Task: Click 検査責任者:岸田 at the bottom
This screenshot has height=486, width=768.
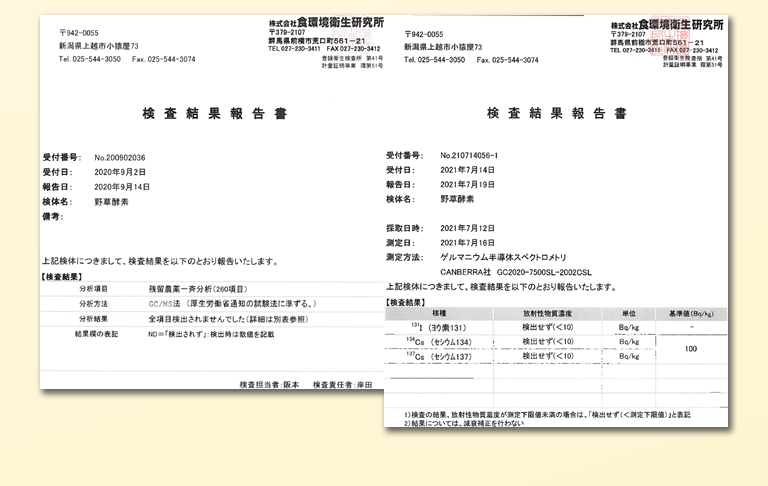Action: pos(342,385)
